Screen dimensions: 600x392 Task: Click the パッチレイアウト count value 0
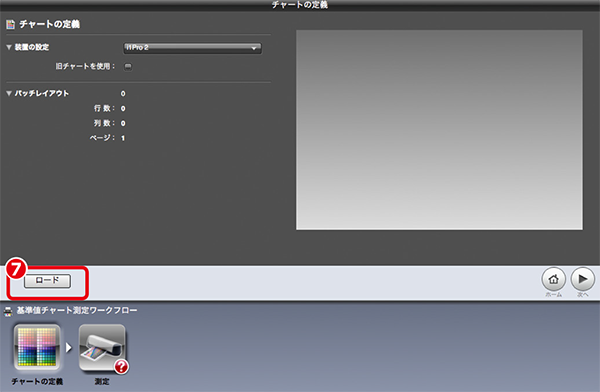tap(123, 94)
